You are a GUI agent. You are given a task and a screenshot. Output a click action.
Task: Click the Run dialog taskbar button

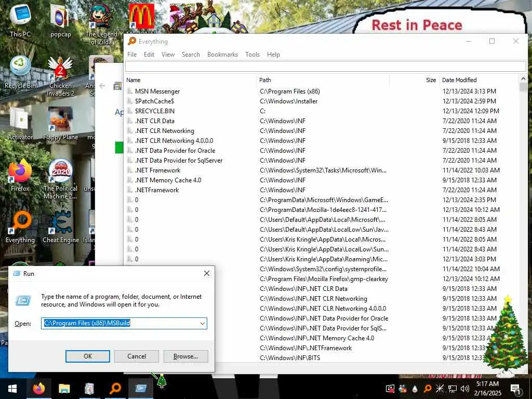140,389
